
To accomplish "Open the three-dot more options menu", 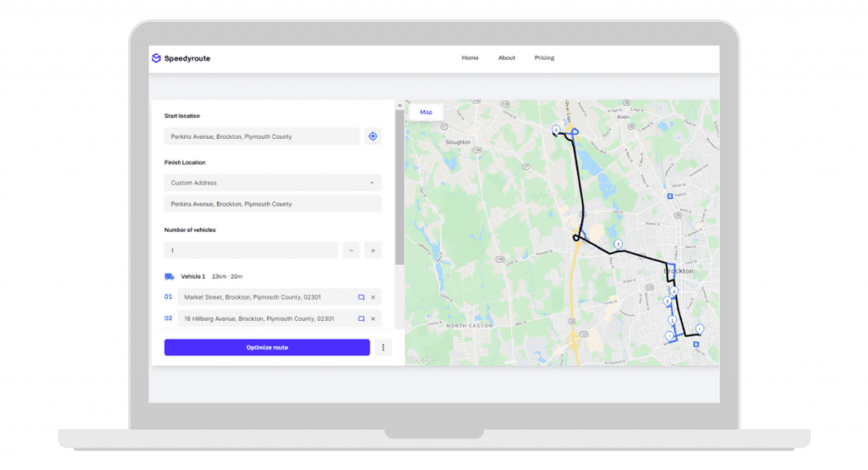I will pos(383,348).
